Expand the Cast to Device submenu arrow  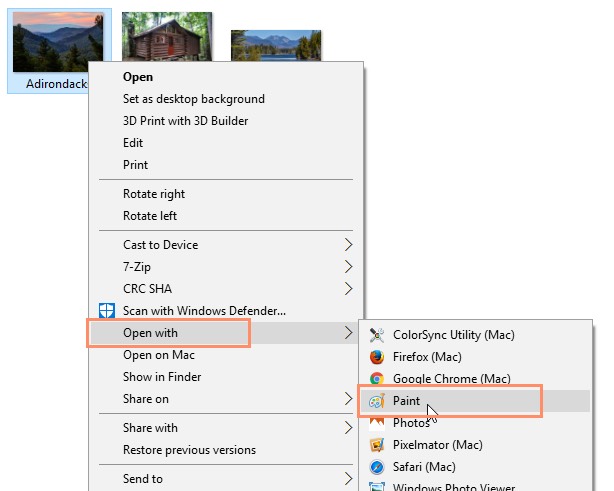pos(348,245)
